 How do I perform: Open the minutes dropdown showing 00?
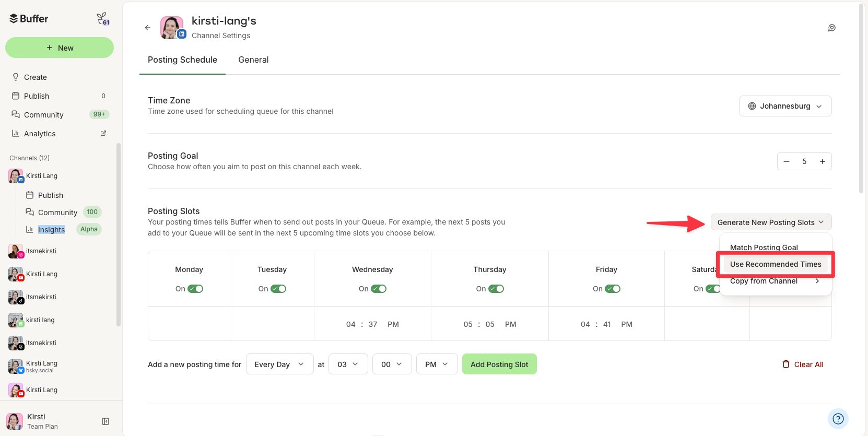pos(392,364)
